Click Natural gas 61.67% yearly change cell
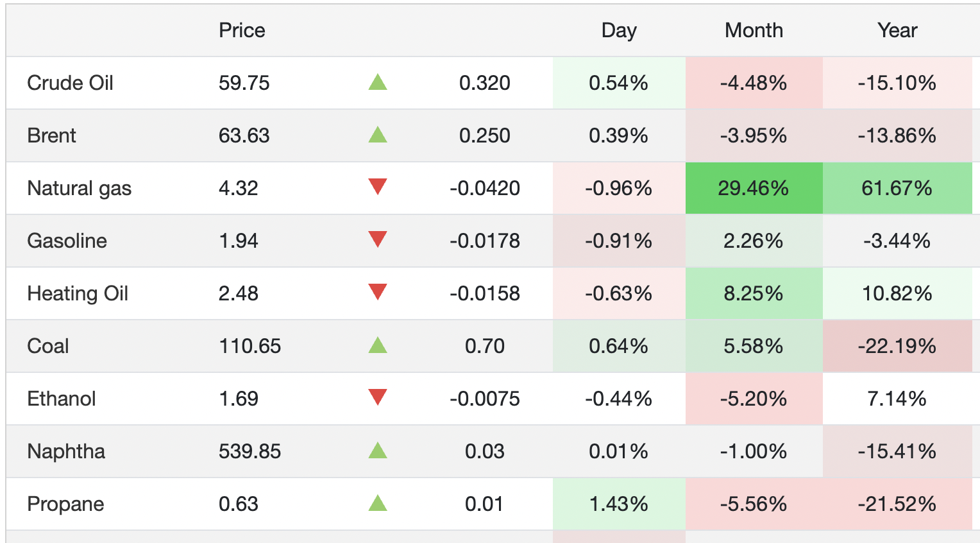The image size is (980, 543). [897, 188]
